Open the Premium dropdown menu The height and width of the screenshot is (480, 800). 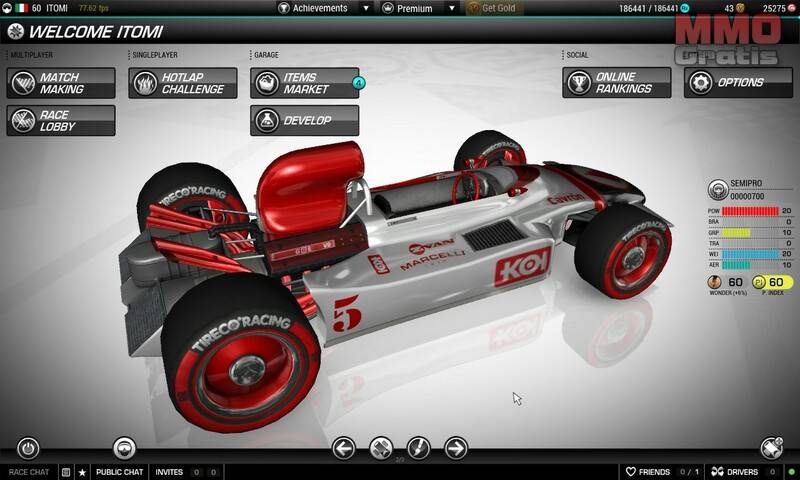click(x=421, y=8)
